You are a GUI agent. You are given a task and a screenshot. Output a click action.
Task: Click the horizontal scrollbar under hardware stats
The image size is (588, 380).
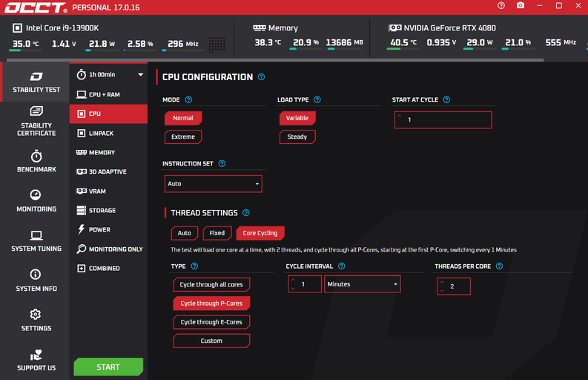pos(275,60)
